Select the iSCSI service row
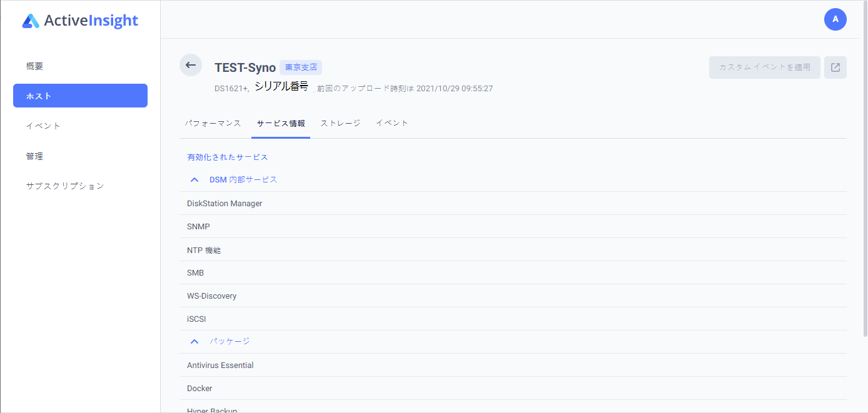 513,319
